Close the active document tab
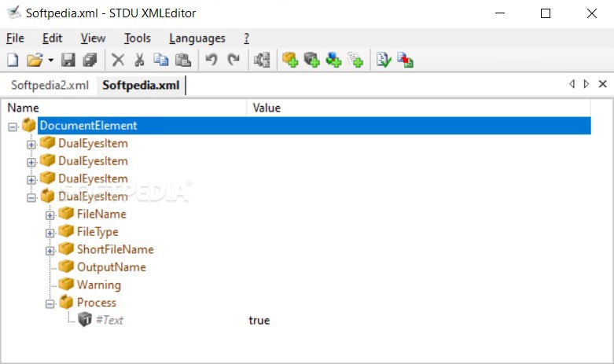The height and width of the screenshot is (364, 614). pos(603,84)
